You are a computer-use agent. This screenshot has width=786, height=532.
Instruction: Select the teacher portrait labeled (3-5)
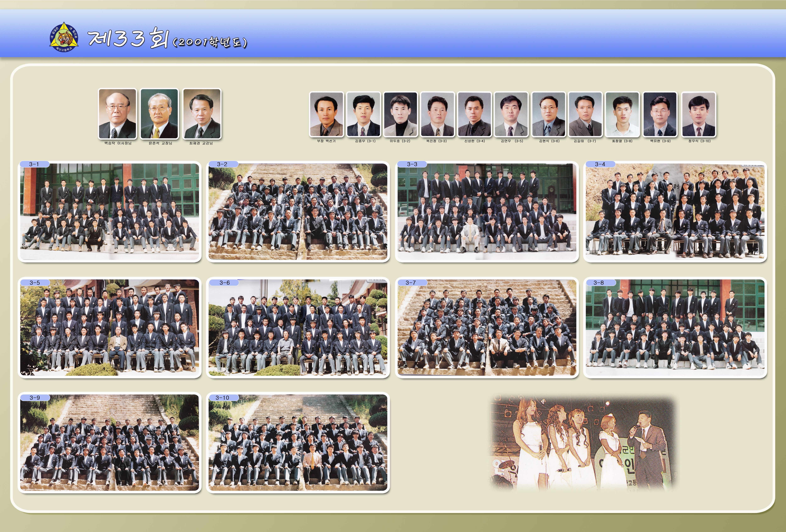pyautogui.click(x=511, y=114)
